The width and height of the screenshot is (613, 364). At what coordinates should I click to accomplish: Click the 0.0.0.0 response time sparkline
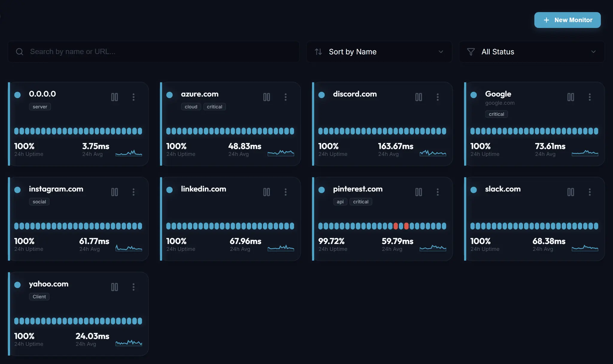pyautogui.click(x=129, y=153)
